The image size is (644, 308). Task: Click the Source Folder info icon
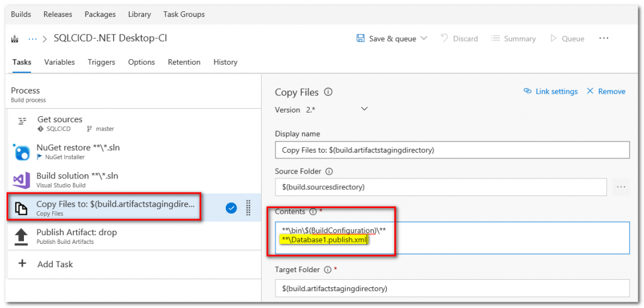(x=329, y=171)
